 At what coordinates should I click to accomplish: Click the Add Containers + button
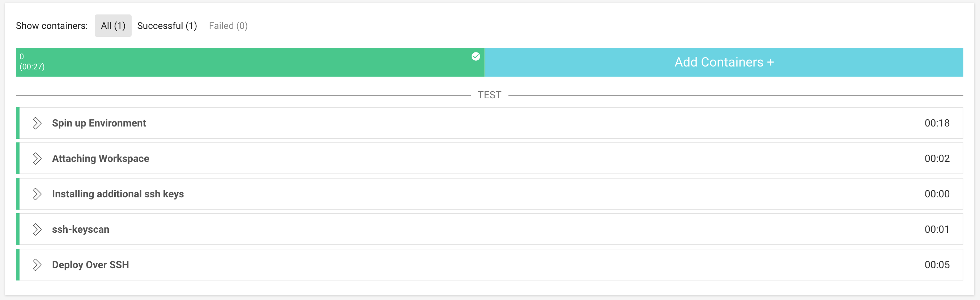point(724,62)
